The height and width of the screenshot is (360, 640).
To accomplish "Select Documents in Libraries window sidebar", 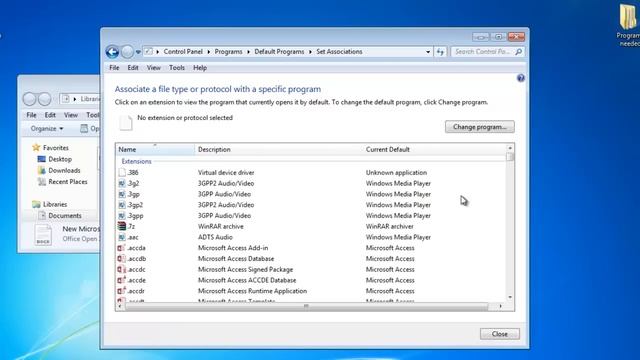I will click(64, 216).
